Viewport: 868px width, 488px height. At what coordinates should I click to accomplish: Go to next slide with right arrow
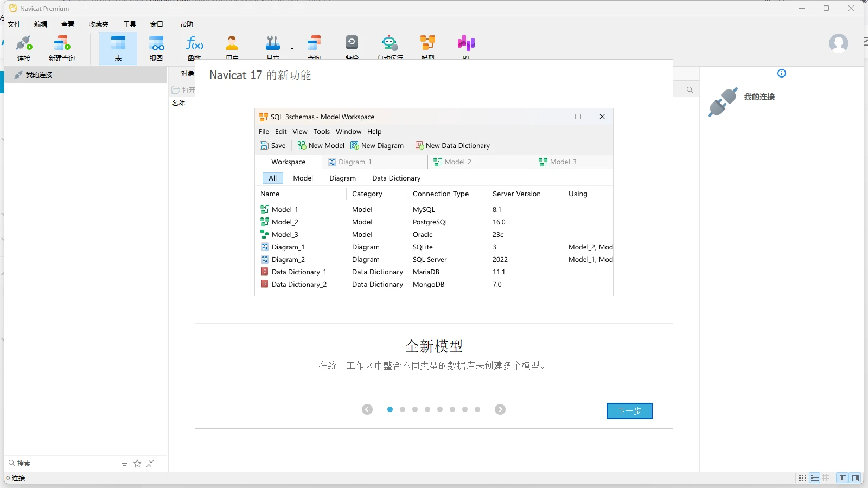point(500,409)
